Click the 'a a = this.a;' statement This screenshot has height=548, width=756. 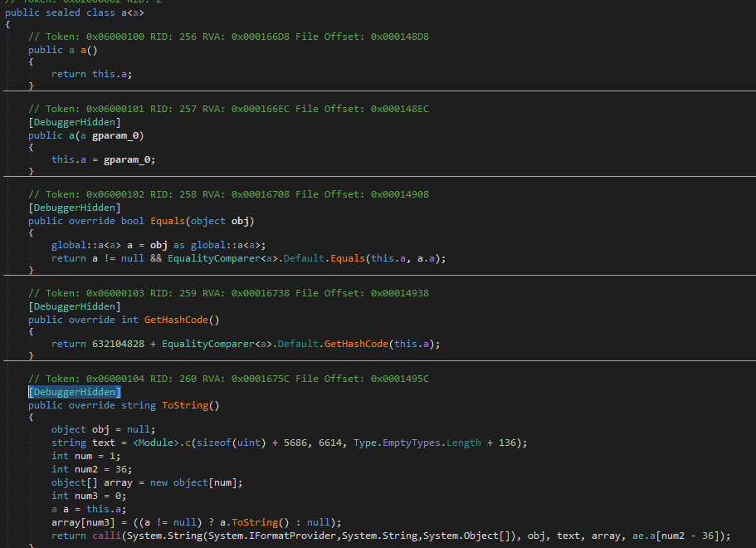point(89,510)
